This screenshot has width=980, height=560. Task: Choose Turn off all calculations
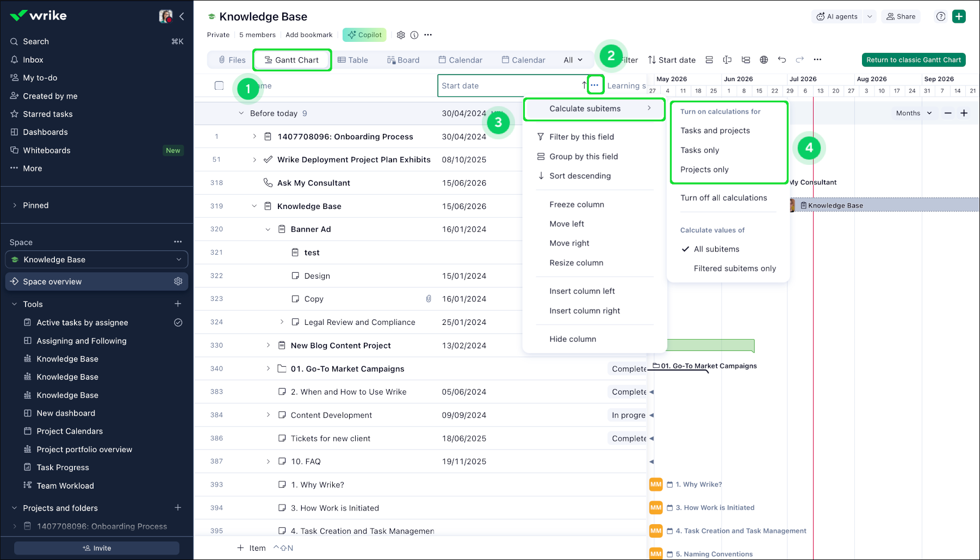[724, 198]
